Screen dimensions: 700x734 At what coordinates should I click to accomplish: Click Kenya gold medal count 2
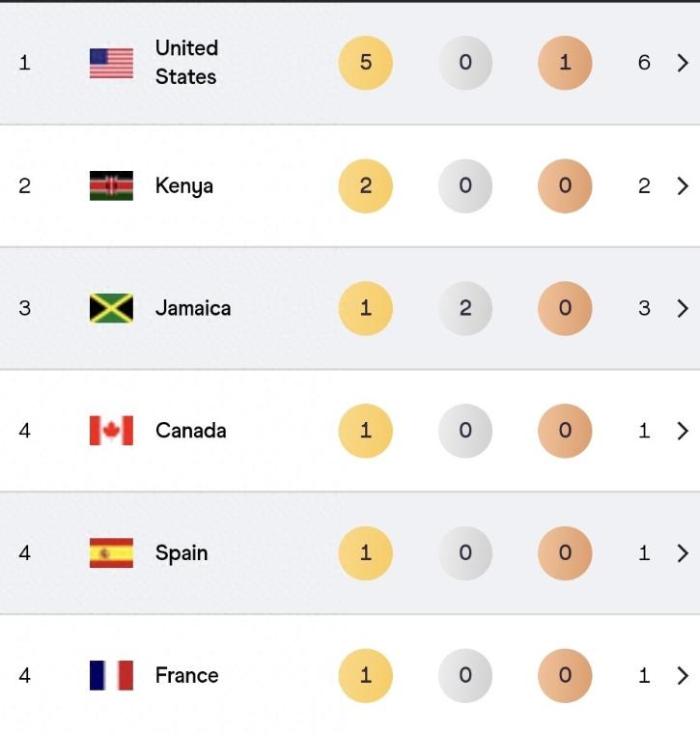365,185
